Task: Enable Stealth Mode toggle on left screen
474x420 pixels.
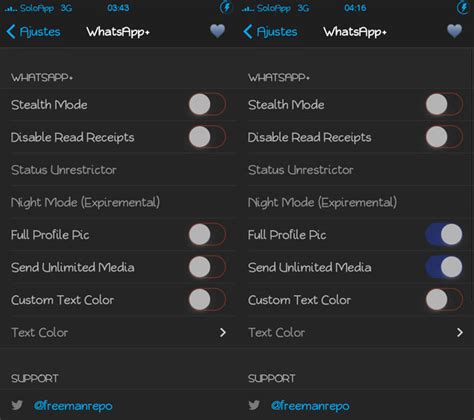Action: coord(207,104)
